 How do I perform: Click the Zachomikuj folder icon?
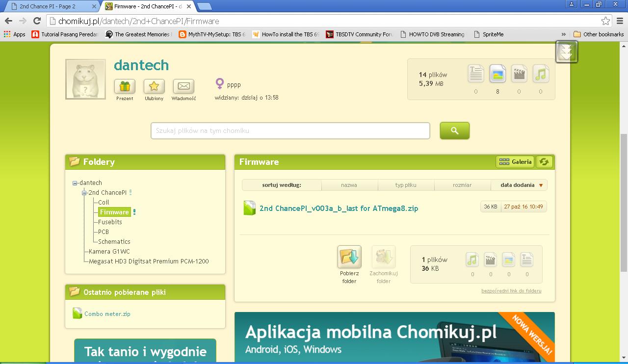(384, 257)
